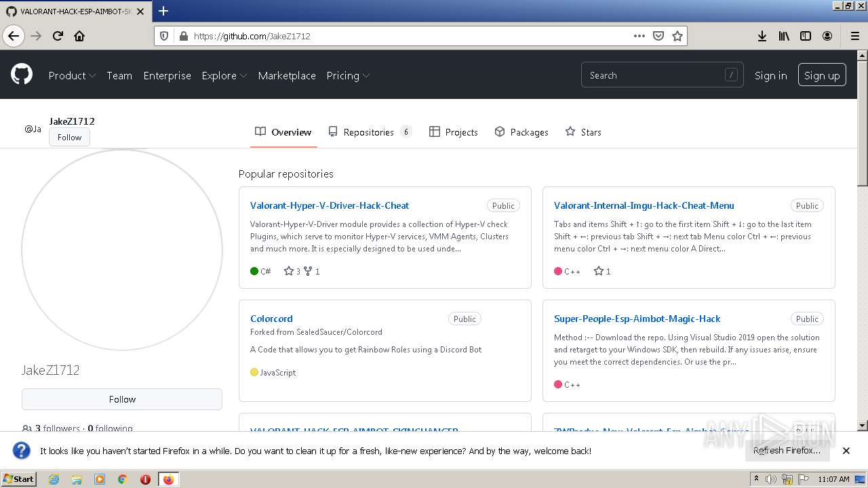Click in the GitHub Search field
The image size is (868, 488).
pyautogui.click(x=662, y=75)
